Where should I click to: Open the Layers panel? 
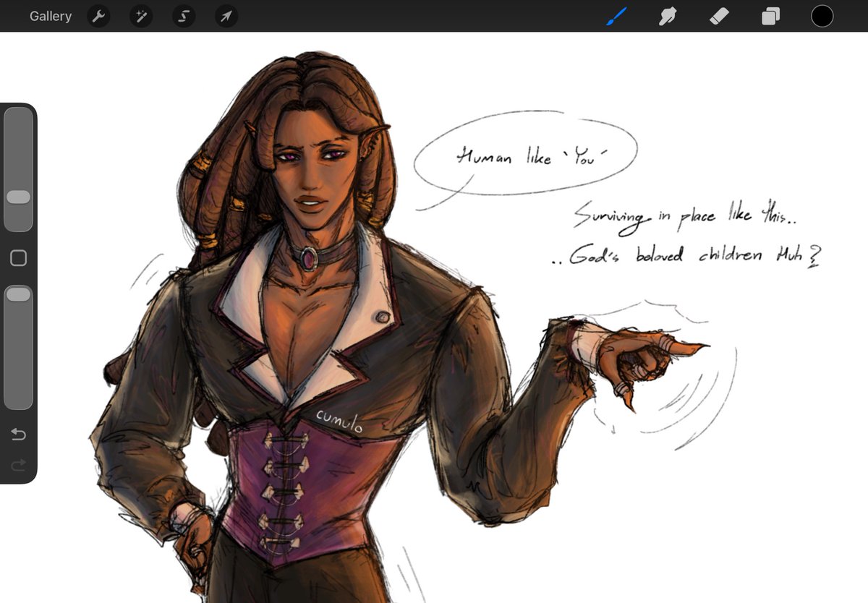[770, 16]
